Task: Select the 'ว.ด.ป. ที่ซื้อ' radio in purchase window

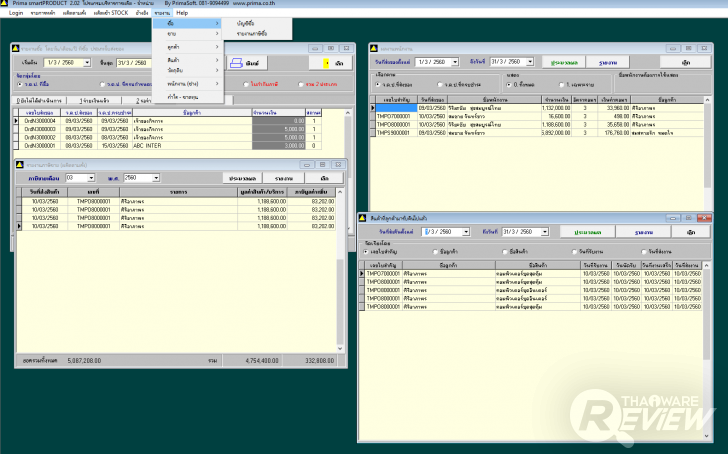Action: click(x=20, y=84)
